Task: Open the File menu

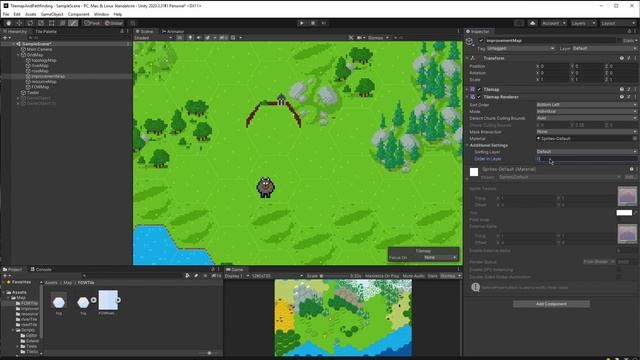Action: coord(6,14)
